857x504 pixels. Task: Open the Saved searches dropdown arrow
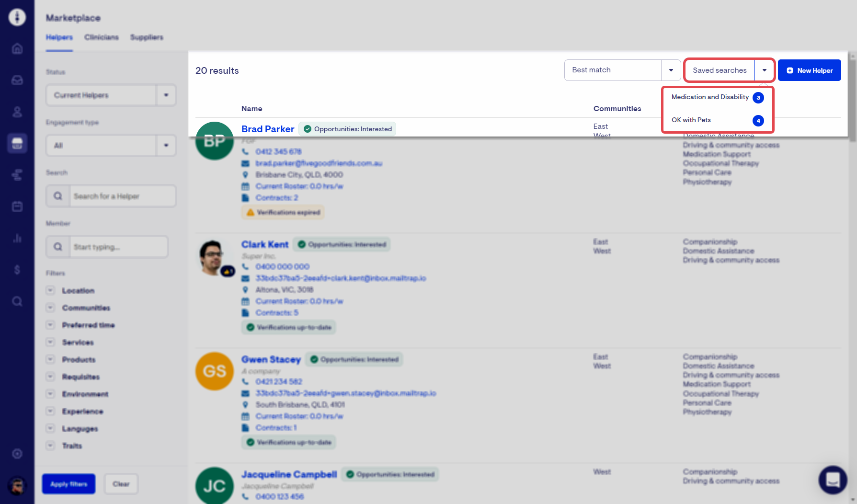click(x=764, y=70)
